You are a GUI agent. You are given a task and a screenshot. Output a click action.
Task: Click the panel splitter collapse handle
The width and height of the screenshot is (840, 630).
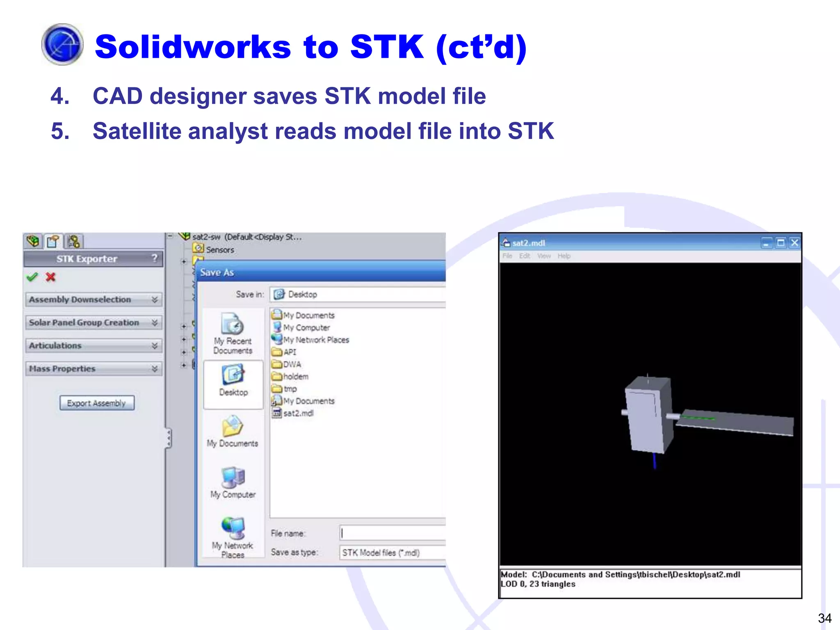pyautogui.click(x=168, y=438)
